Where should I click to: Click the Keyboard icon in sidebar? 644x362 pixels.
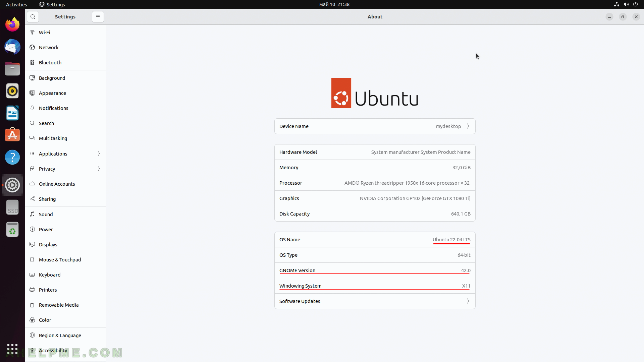click(x=32, y=275)
